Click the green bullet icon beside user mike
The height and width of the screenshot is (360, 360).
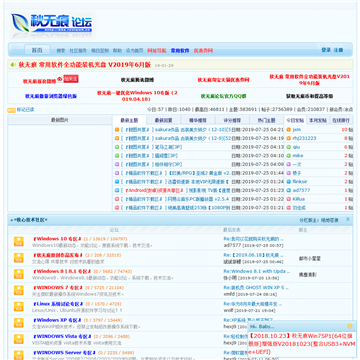[x=289, y=156]
